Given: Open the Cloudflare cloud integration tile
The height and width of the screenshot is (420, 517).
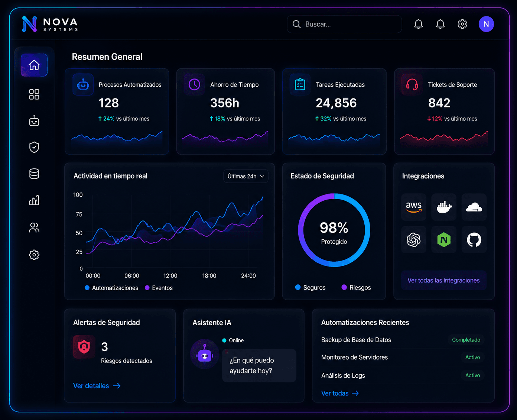Looking at the screenshot, I should point(474,207).
